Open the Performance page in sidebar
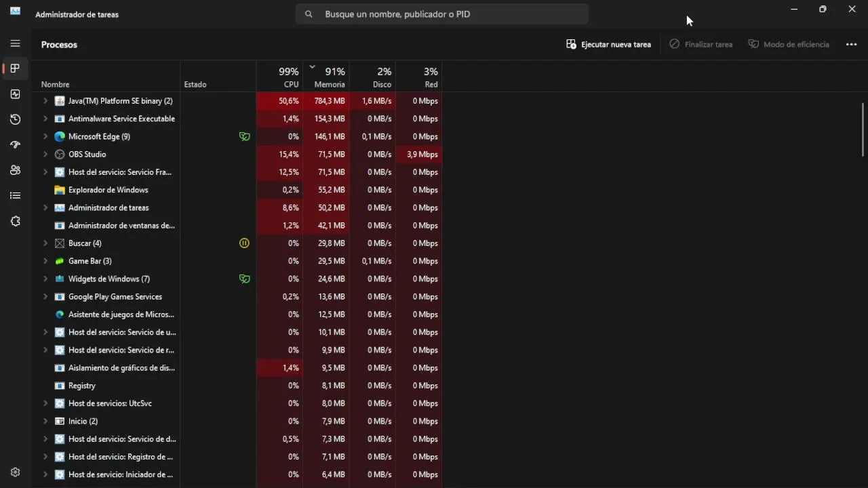This screenshot has width=868, height=488. (15, 94)
